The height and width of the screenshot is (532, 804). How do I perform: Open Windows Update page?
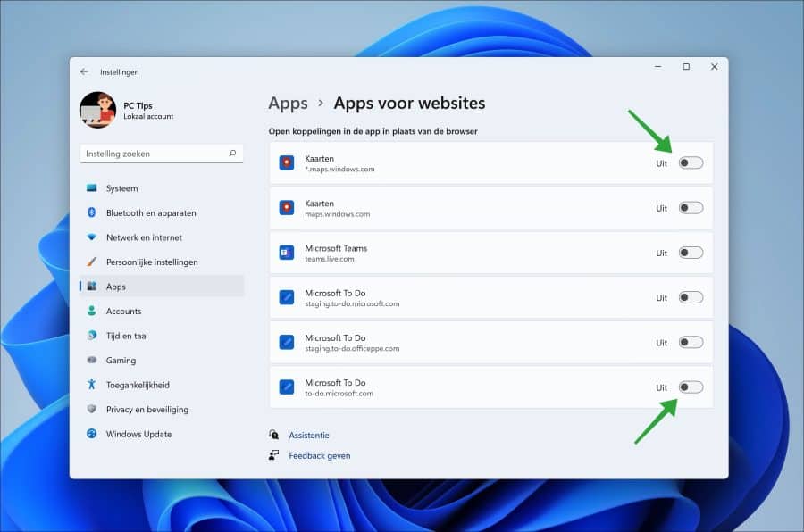pyautogui.click(x=162, y=434)
